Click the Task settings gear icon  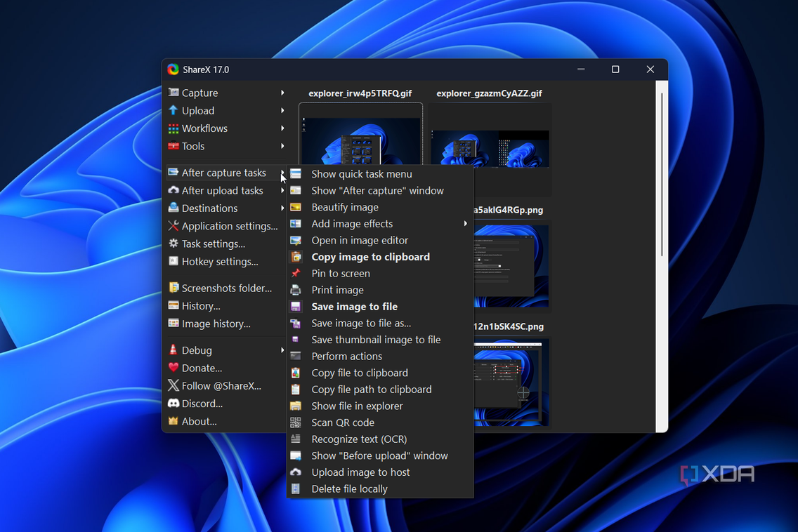point(174,244)
